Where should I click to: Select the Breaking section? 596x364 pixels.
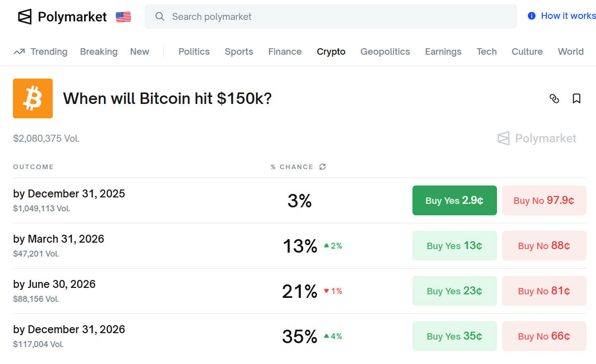(x=99, y=51)
